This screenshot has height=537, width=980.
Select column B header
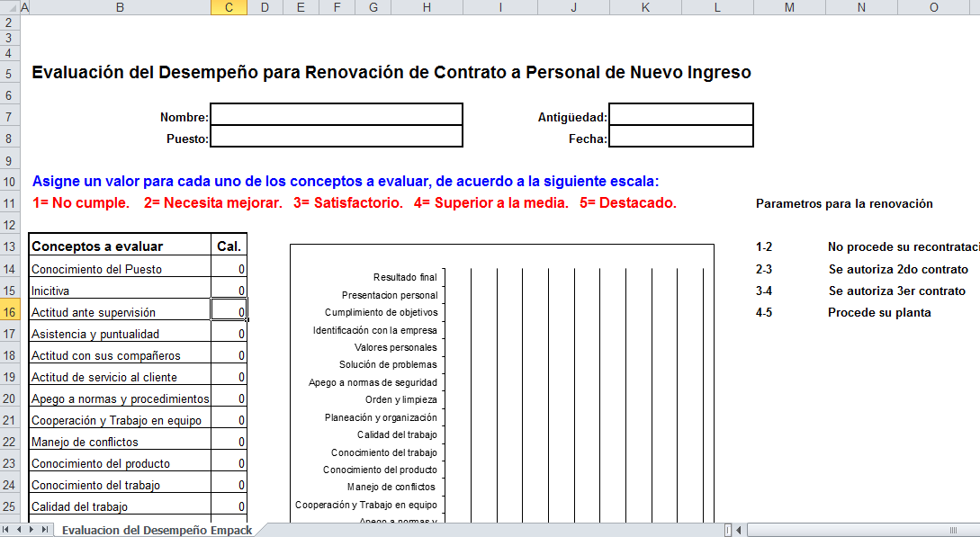point(120,7)
